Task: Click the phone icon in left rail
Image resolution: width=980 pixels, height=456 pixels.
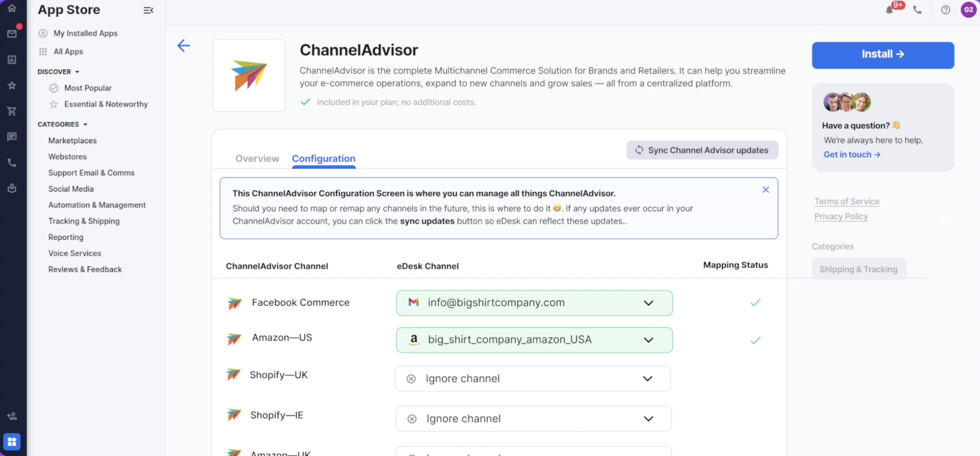Action: tap(12, 163)
